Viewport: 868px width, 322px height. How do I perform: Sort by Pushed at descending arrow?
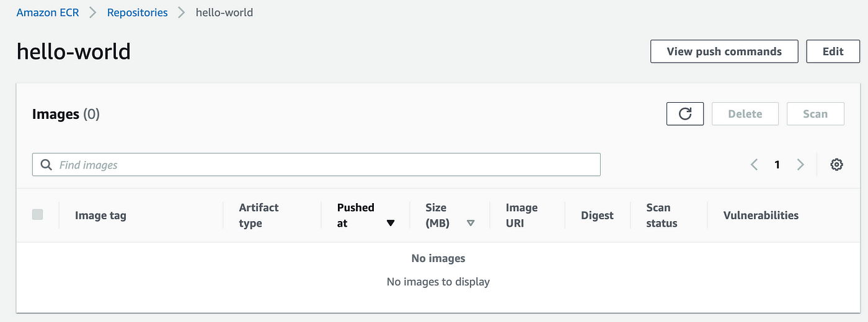(391, 224)
